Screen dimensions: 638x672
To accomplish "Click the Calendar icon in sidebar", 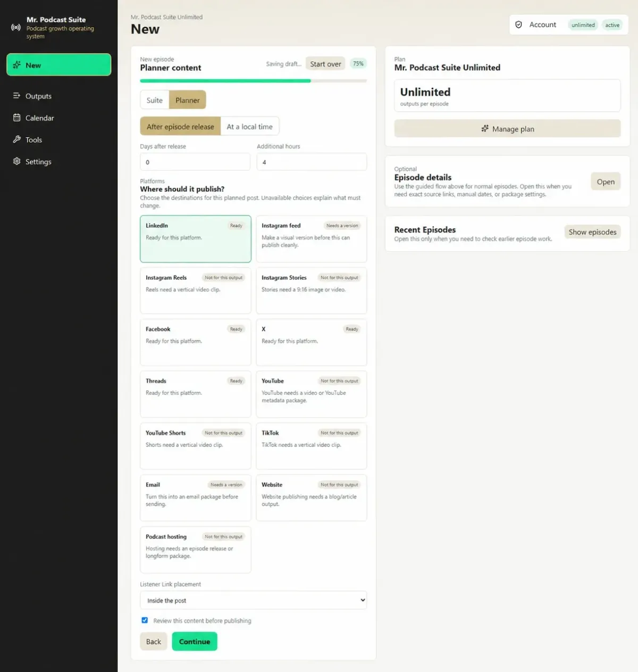I will (x=16, y=118).
